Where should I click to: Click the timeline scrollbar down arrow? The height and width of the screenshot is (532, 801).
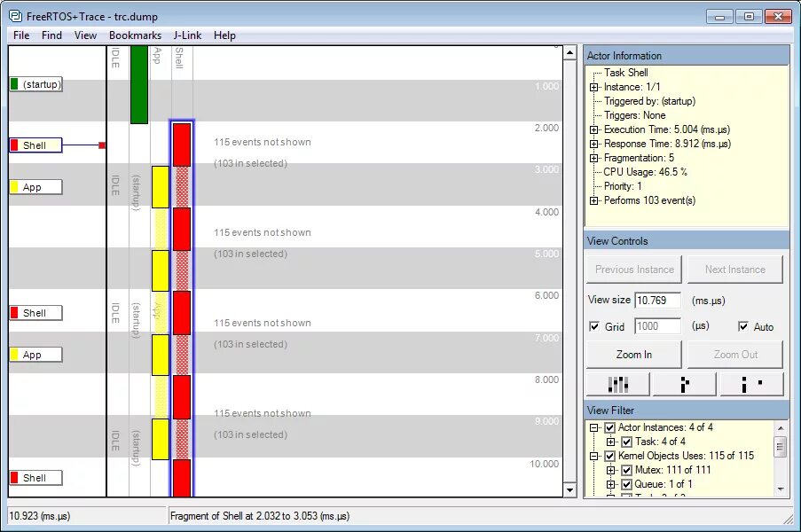coord(570,490)
